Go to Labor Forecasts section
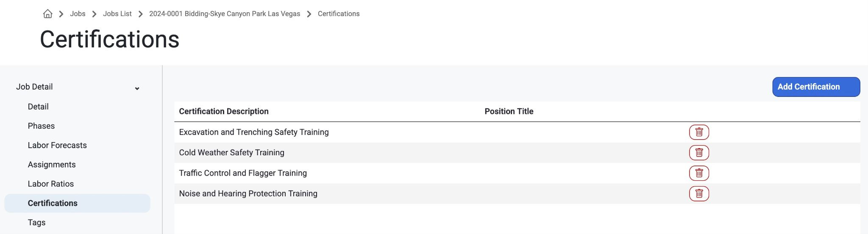The width and height of the screenshot is (868, 234). pyautogui.click(x=57, y=145)
